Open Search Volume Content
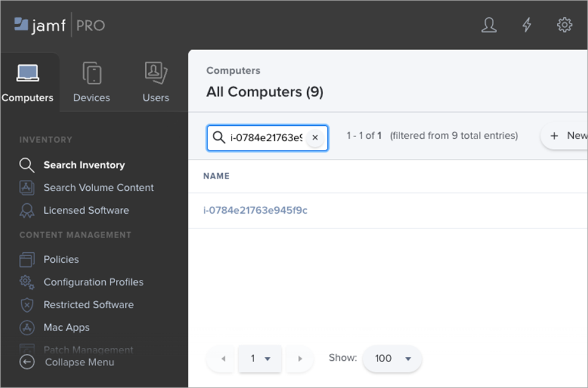Image resolution: width=588 pixels, height=388 pixels. [x=99, y=187]
